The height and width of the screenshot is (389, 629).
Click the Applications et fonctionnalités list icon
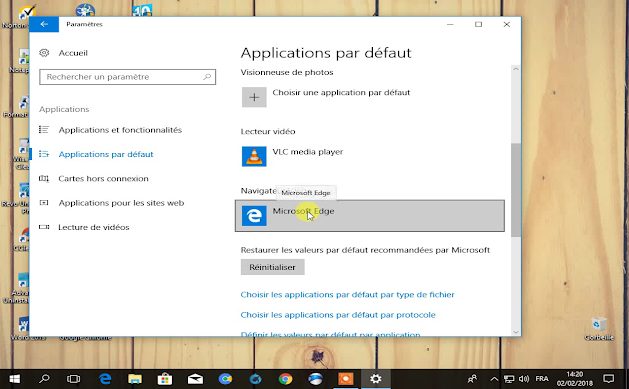click(x=44, y=130)
